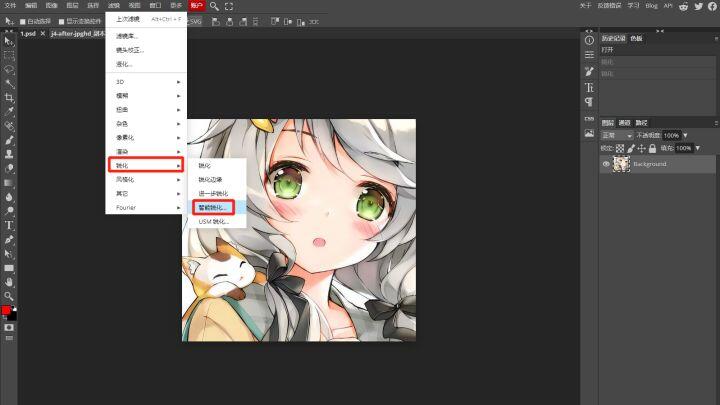Open the 不透明度 opacity slider arrow

pos(685,135)
